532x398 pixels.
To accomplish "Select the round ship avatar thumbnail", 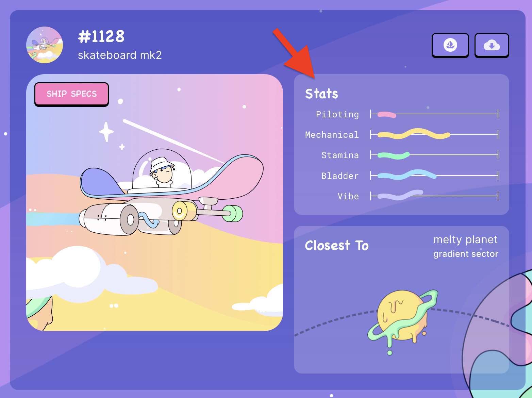I will click(45, 45).
